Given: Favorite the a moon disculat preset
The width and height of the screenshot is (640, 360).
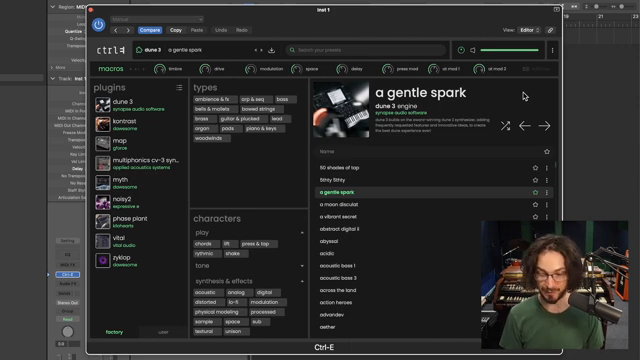Looking at the screenshot, I should [x=536, y=204].
